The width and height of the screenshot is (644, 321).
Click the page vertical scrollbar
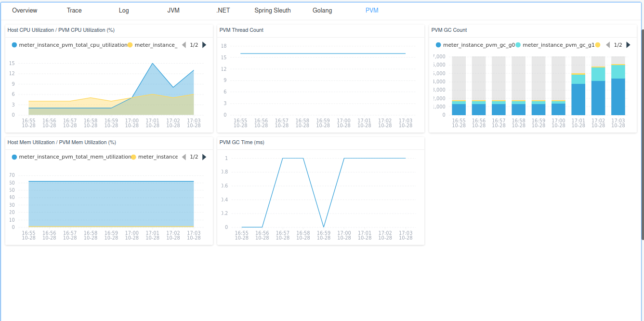coord(643,134)
